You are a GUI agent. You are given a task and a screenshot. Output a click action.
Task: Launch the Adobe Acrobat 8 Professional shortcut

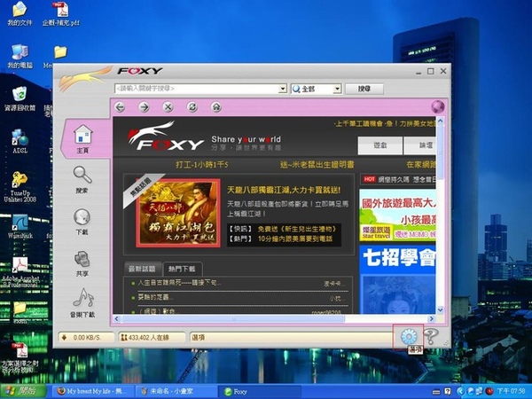click(20, 272)
